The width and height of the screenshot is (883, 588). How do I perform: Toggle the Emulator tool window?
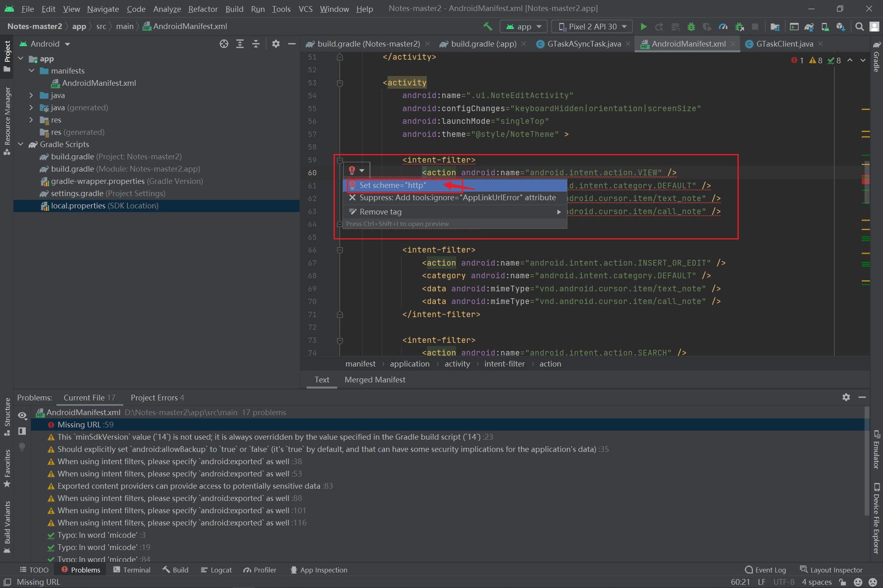point(876,449)
